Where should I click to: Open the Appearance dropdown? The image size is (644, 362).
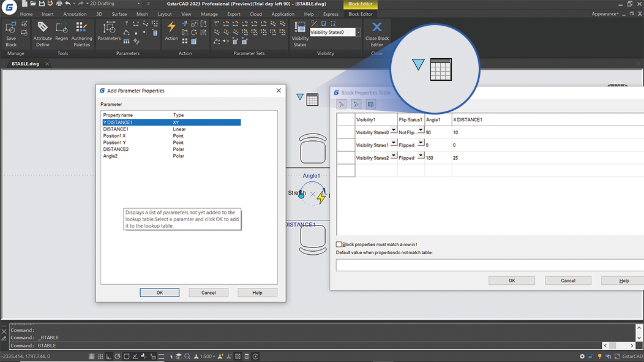[605, 14]
